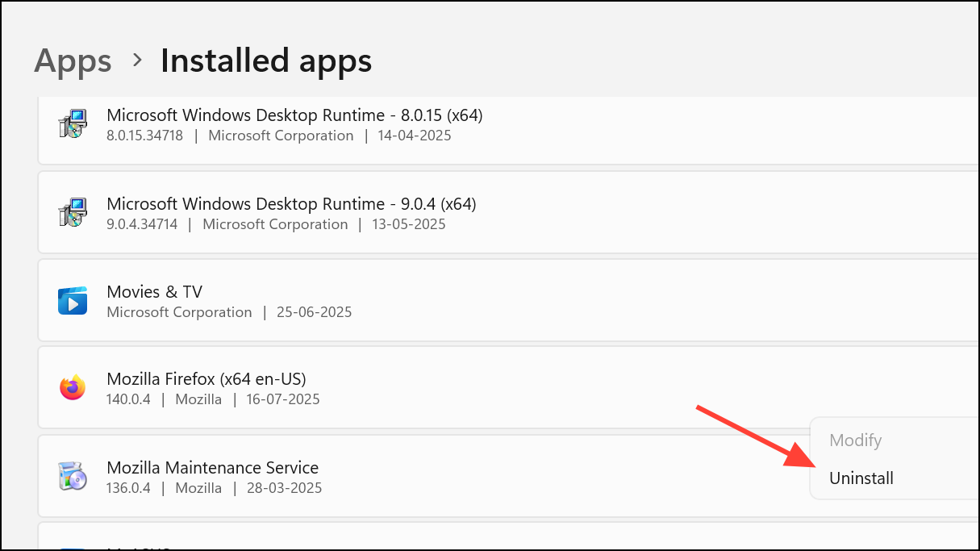Click the Desktop Runtime - 8.0.15 (x64) title
The image size is (980, 551).
pos(294,115)
